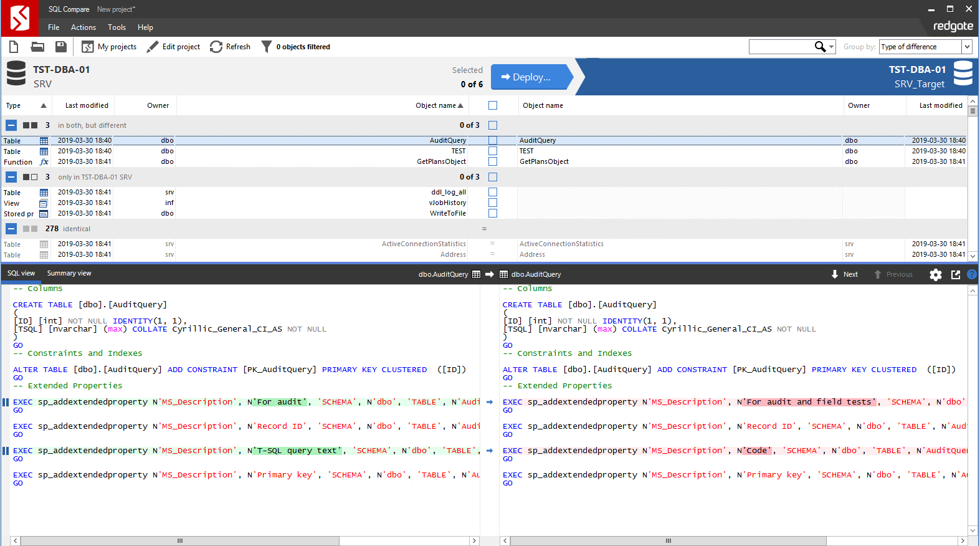The image size is (980, 546).
Task: Click the target database SRV_Target icon
Action: [x=963, y=73]
